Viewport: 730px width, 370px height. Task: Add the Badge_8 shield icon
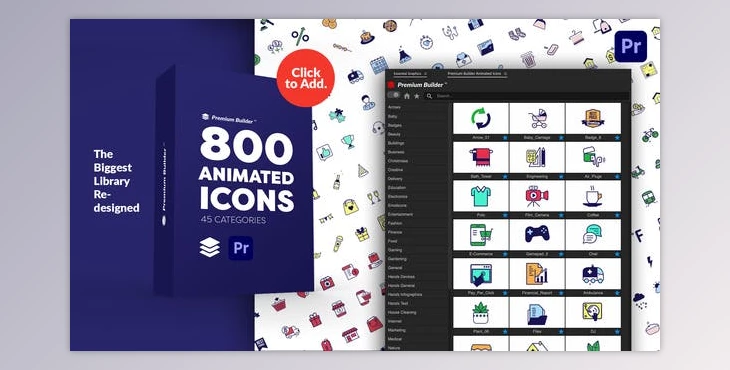pos(593,119)
